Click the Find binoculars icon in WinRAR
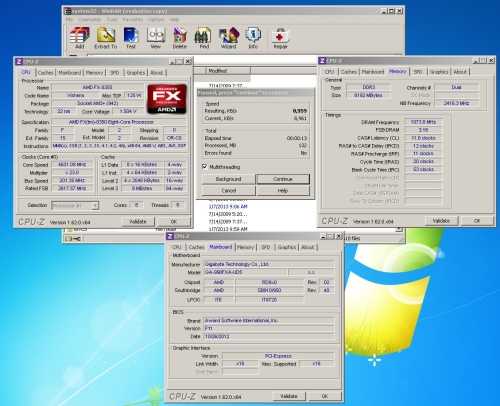 point(204,37)
